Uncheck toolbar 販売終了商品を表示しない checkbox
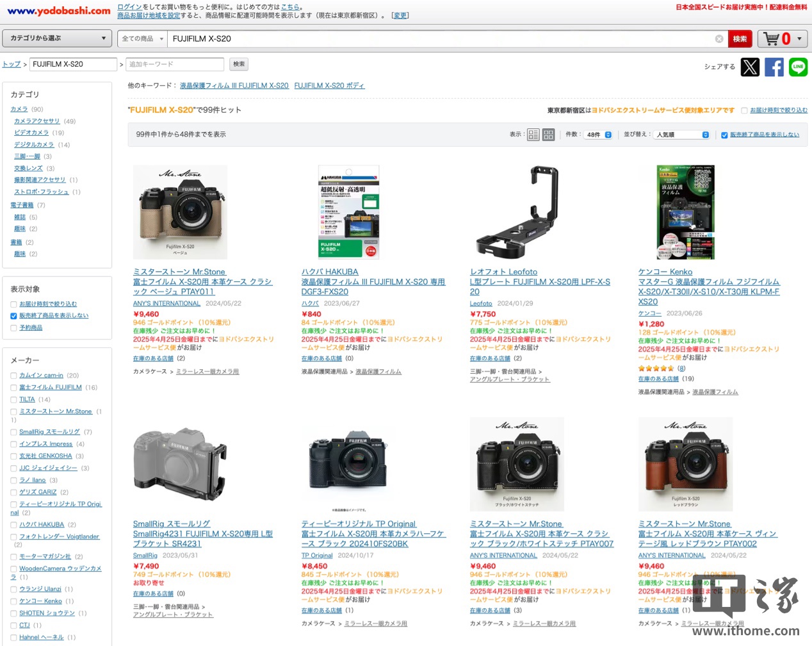812x646 pixels. [x=724, y=135]
